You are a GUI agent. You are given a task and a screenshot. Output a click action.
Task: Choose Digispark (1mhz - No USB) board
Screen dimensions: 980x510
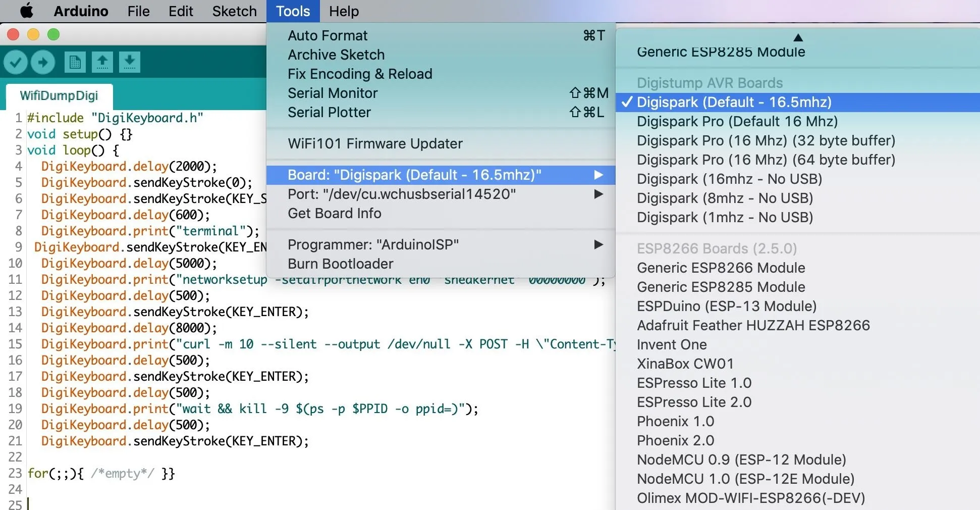798,217
